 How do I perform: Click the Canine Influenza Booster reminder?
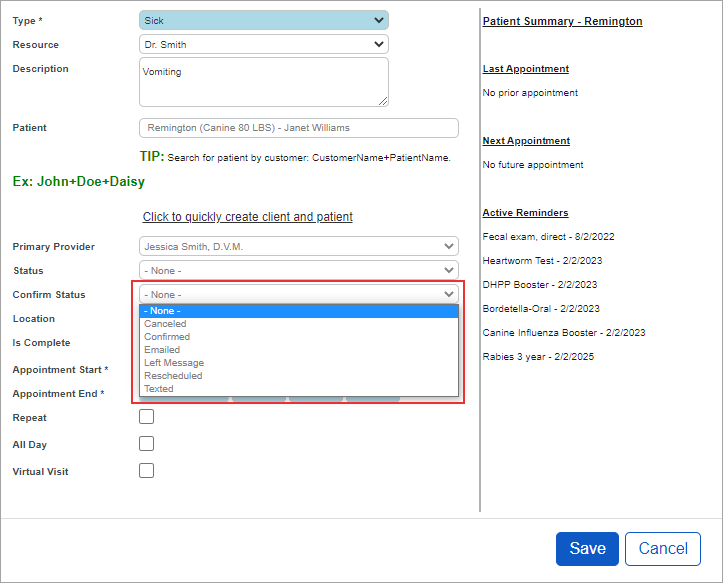pos(563,333)
